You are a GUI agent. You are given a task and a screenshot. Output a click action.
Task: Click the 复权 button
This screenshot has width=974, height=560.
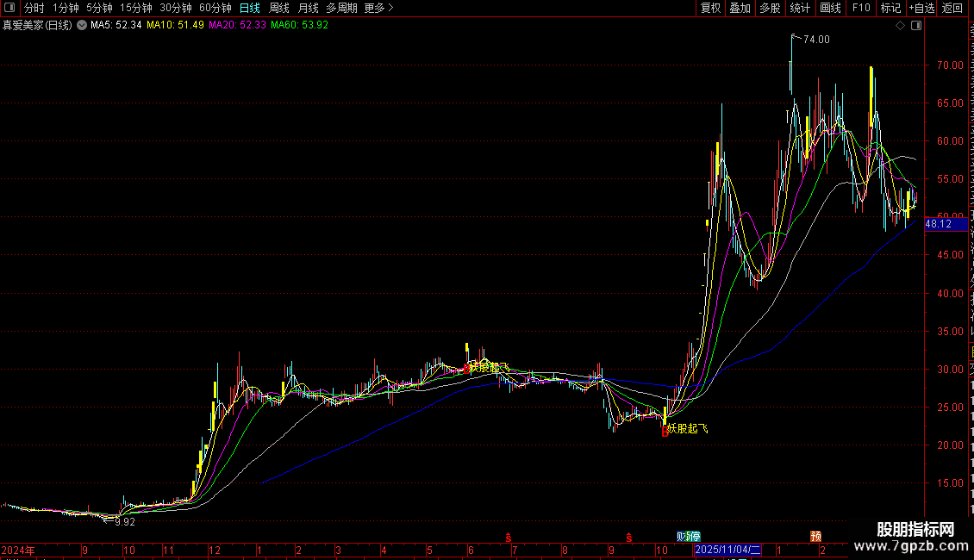click(x=710, y=8)
